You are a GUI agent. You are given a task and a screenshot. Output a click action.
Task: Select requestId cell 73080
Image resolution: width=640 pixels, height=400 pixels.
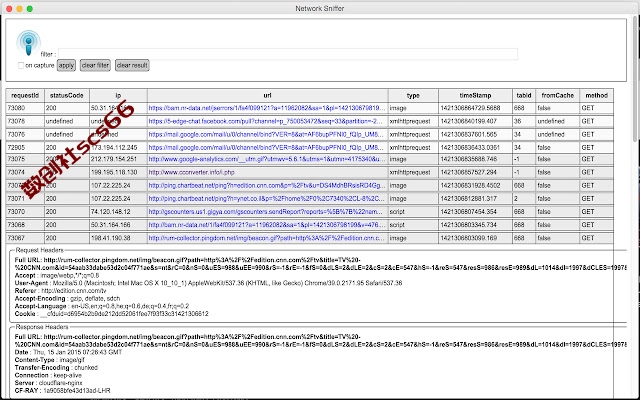tap(25, 108)
